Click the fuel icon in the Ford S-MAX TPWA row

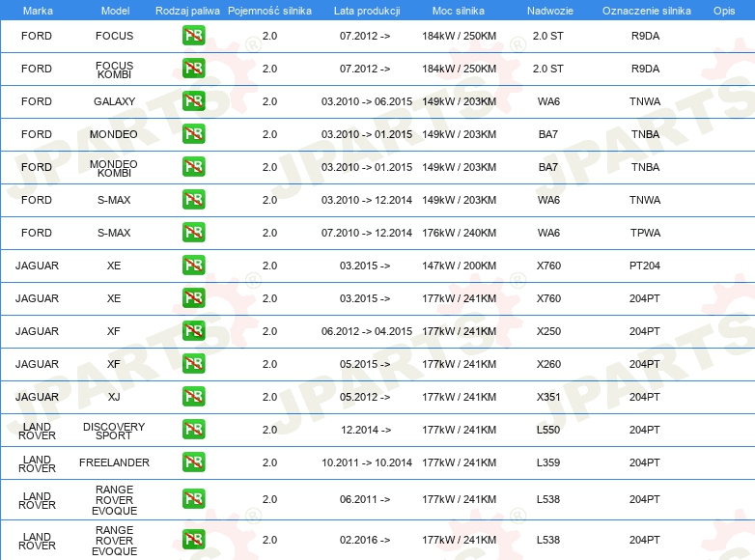[193, 233]
